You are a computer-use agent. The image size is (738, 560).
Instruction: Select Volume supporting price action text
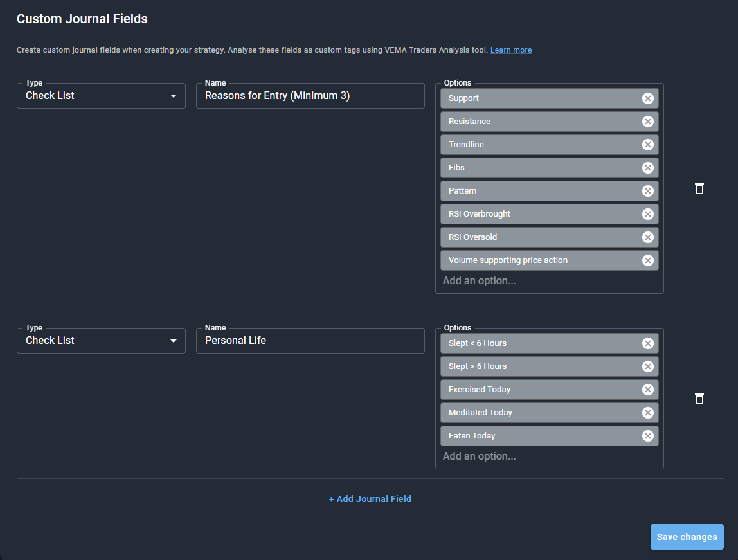coord(508,260)
